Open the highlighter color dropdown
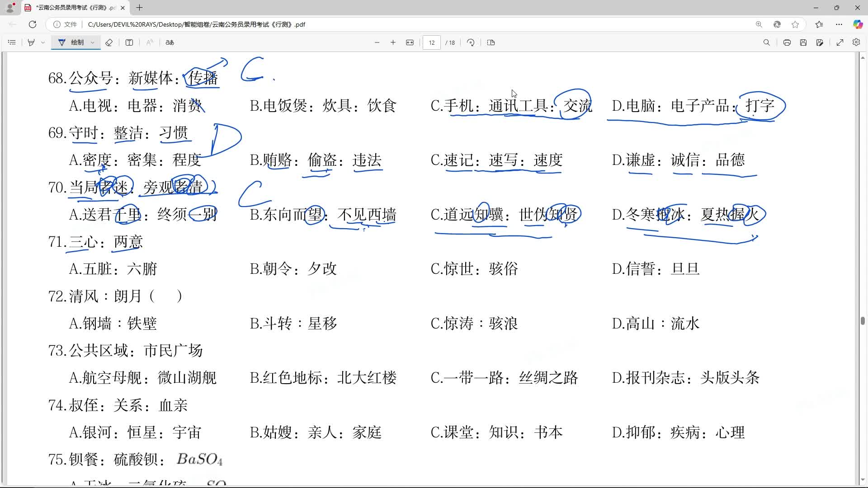Screen dimensions: 868x488 point(43,42)
